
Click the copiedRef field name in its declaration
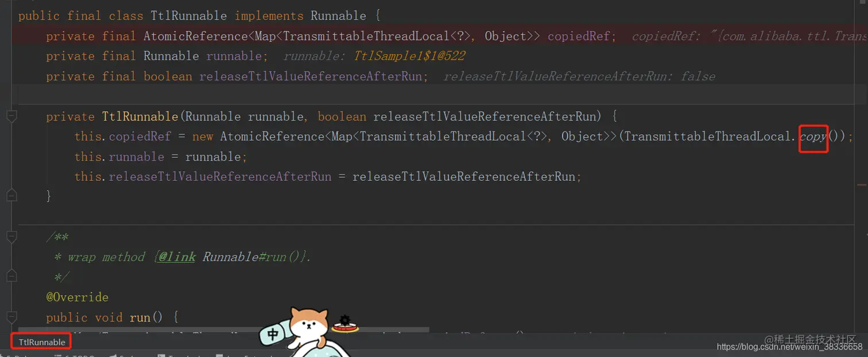click(579, 36)
